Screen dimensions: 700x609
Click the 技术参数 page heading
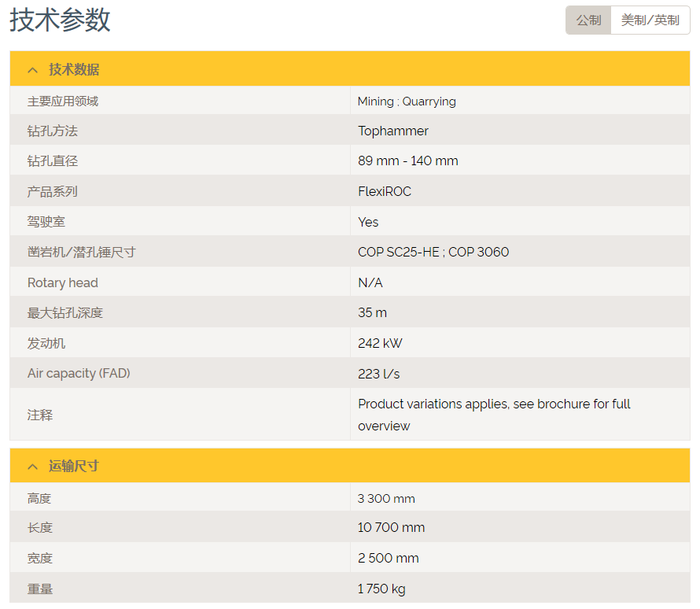[61, 20]
